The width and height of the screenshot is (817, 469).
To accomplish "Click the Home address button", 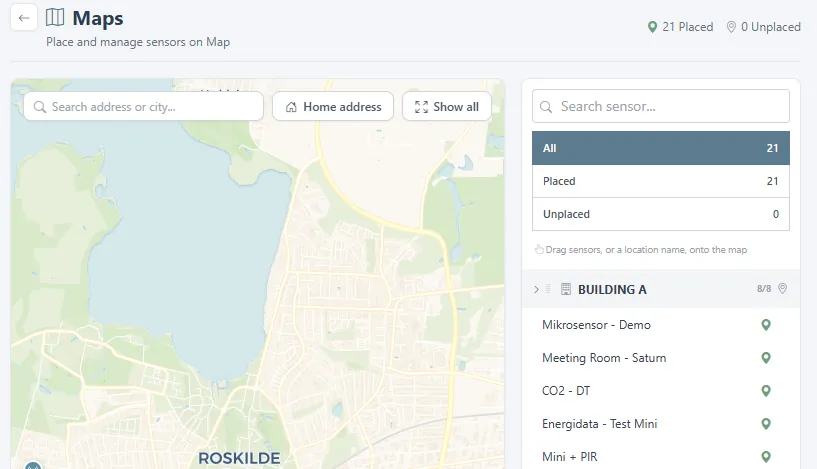I will 333,107.
